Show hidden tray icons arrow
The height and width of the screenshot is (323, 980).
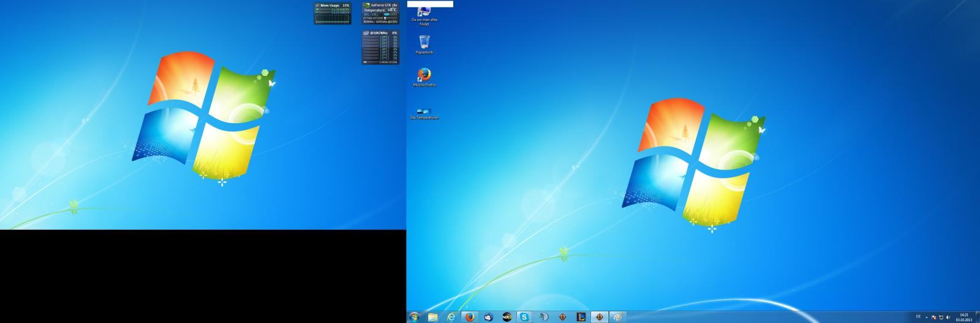click(926, 317)
